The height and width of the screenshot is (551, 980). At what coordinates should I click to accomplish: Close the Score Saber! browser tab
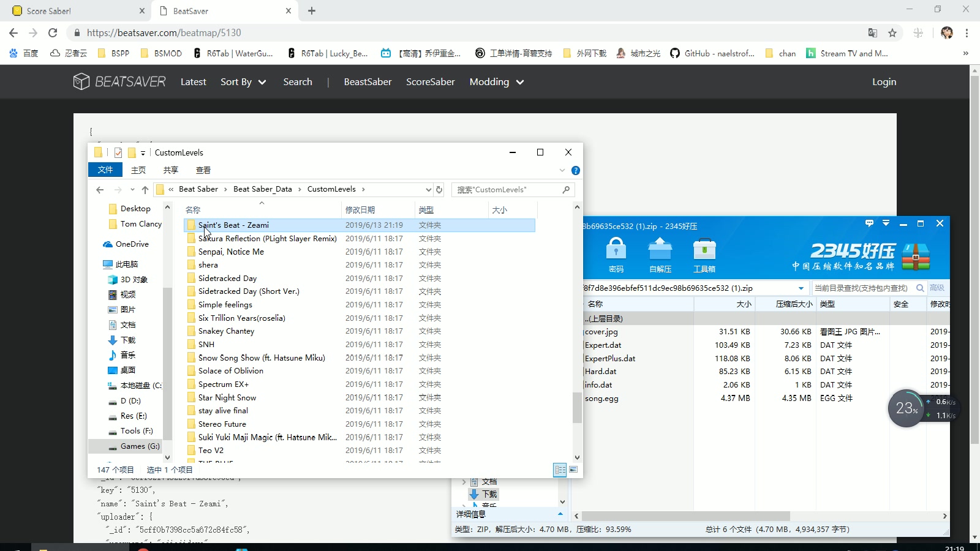coord(142,10)
